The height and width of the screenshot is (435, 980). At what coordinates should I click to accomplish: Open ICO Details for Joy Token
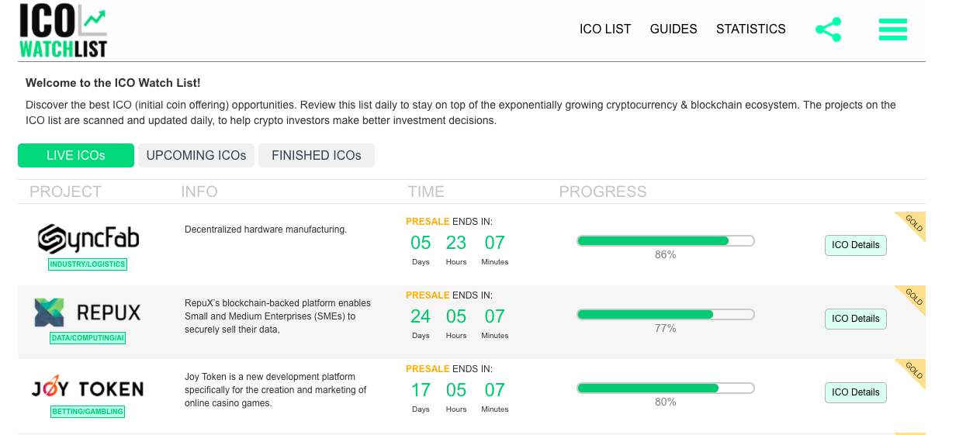855,392
